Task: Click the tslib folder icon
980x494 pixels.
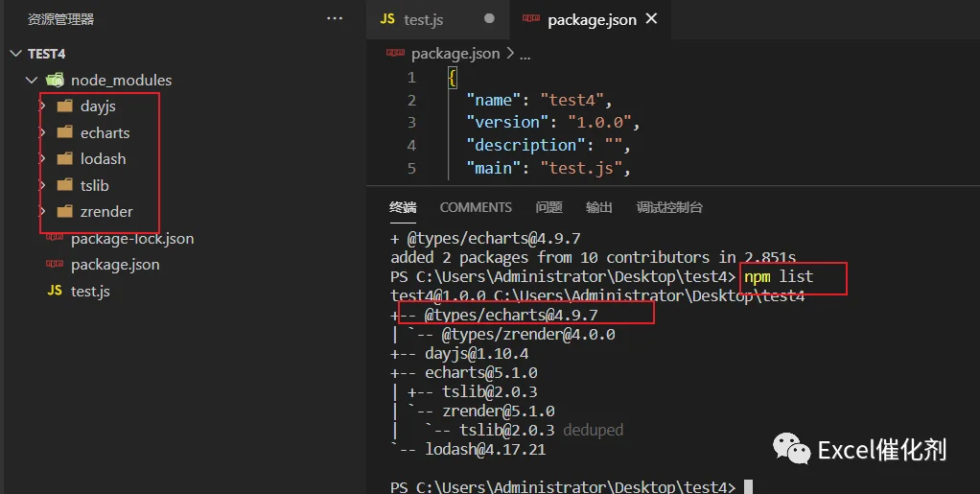Action: coord(65,184)
